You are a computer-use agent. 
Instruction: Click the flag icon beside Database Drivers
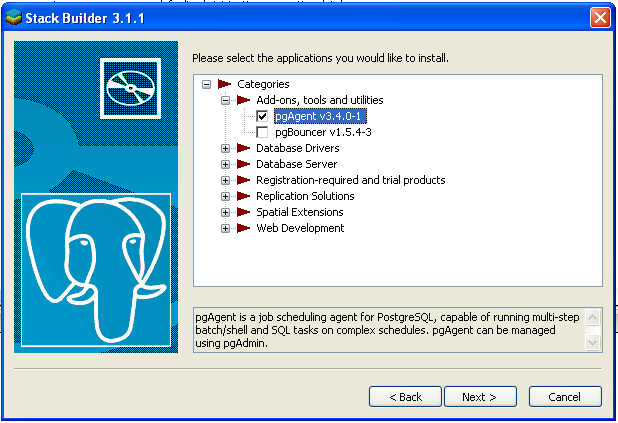244,148
